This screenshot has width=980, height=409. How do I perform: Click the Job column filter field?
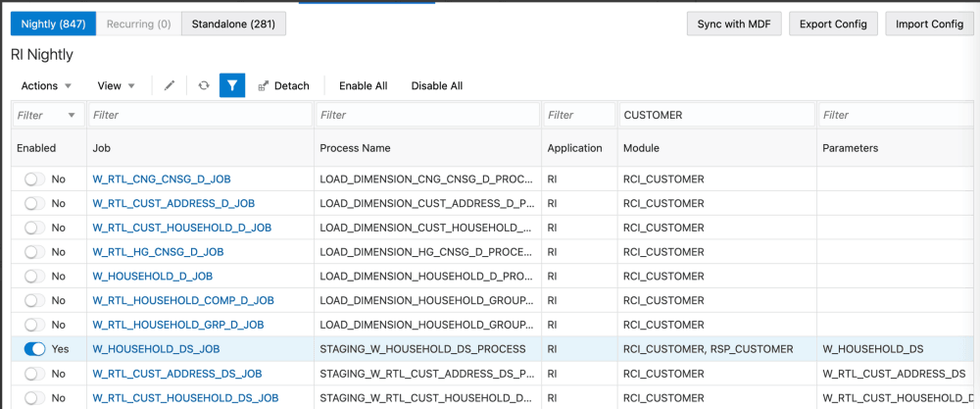click(x=200, y=115)
